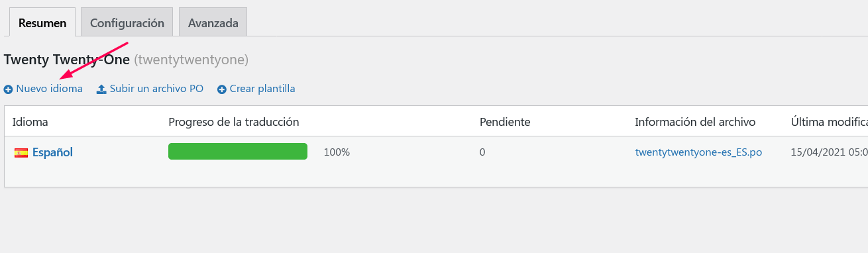Sort by the Idioma column header
Screen dimensions: 868x253
(30, 122)
